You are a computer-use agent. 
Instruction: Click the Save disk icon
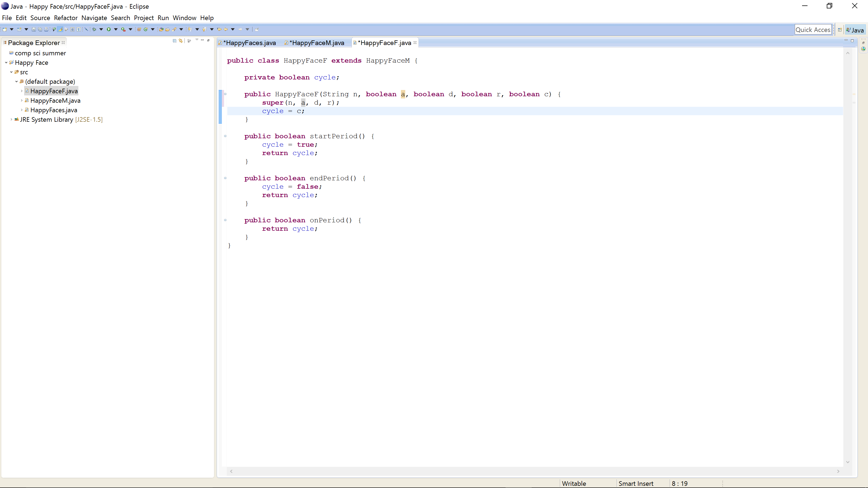coord(34,30)
